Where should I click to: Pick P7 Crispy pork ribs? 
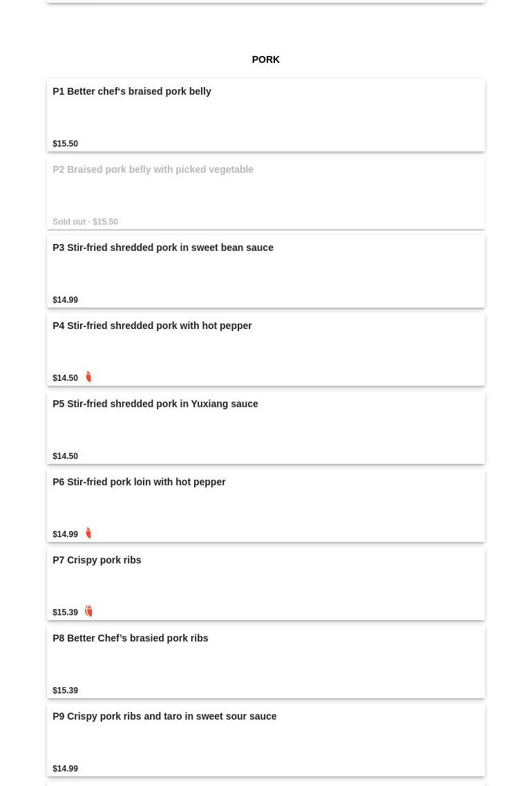[97, 560]
